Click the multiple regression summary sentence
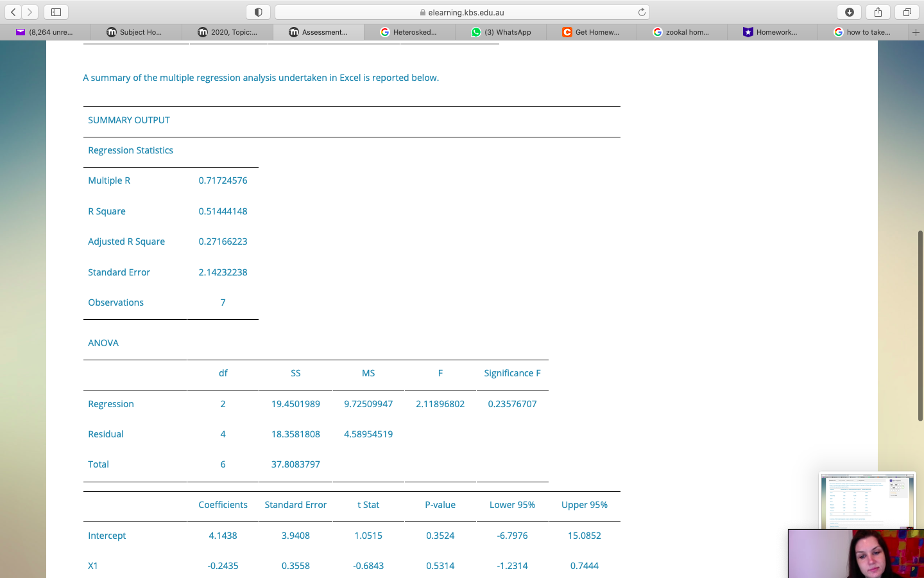The image size is (924, 578). [x=261, y=78]
